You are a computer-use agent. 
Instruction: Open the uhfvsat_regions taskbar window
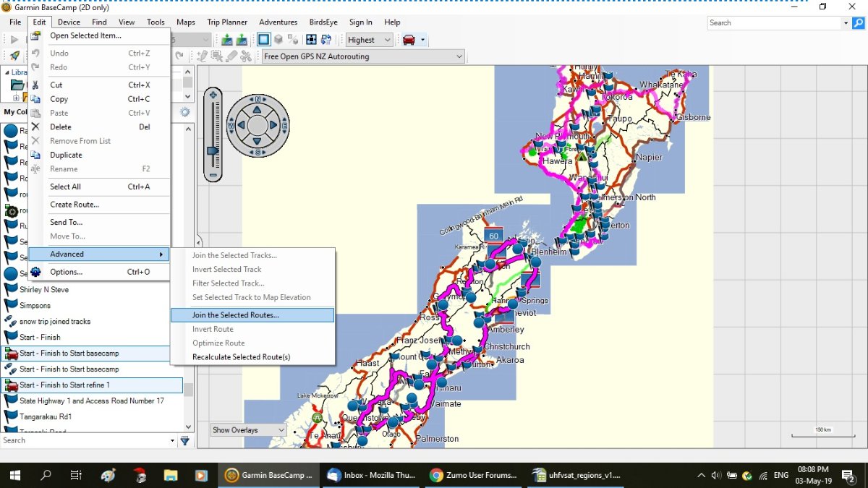click(x=576, y=475)
